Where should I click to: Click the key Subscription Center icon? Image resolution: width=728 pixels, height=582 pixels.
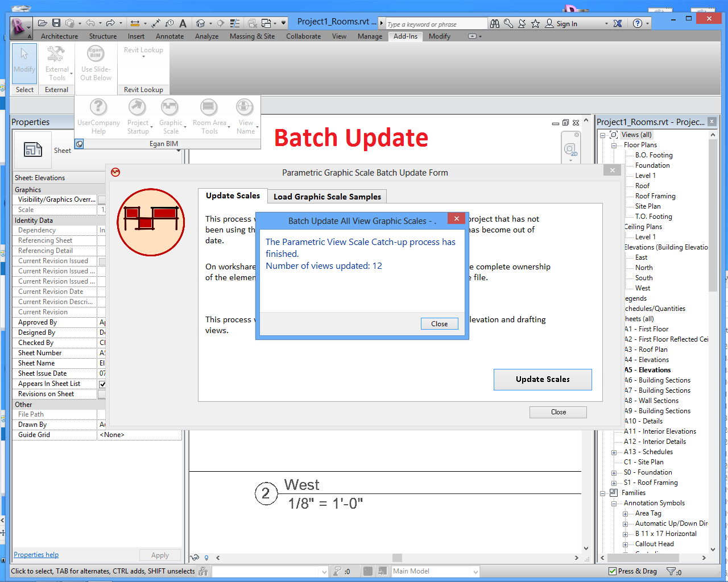tap(508, 23)
